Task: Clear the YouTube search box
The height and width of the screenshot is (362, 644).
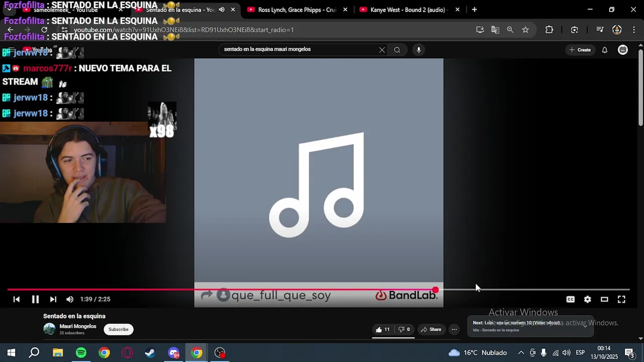Action: [382, 50]
